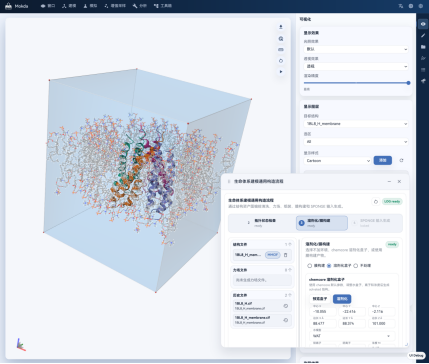This screenshot has width=429, height=364.
Task: Select the eye visualization tab in right sidebar
Action: point(423,24)
